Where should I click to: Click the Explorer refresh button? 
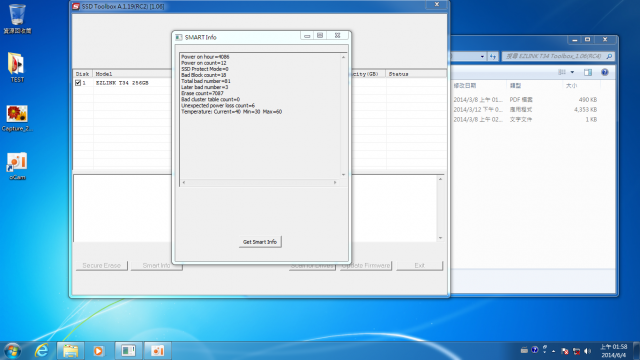pyautogui.click(x=493, y=56)
